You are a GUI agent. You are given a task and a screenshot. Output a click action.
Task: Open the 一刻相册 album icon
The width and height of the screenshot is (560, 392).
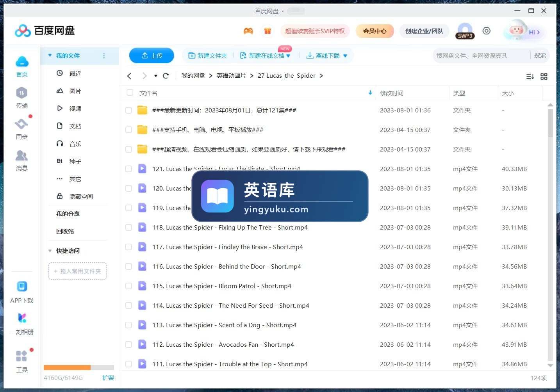tap(22, 318)
